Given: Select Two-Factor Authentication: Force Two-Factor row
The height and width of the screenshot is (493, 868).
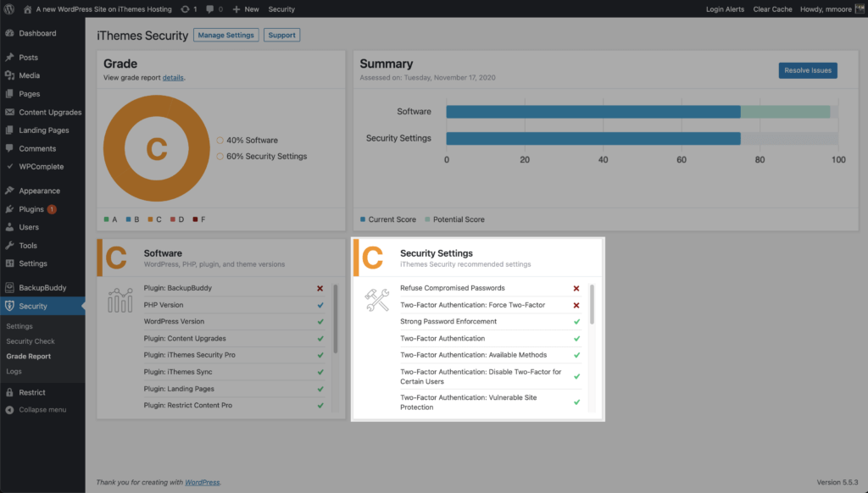Looking at the screenshot, I should (490, 305).
